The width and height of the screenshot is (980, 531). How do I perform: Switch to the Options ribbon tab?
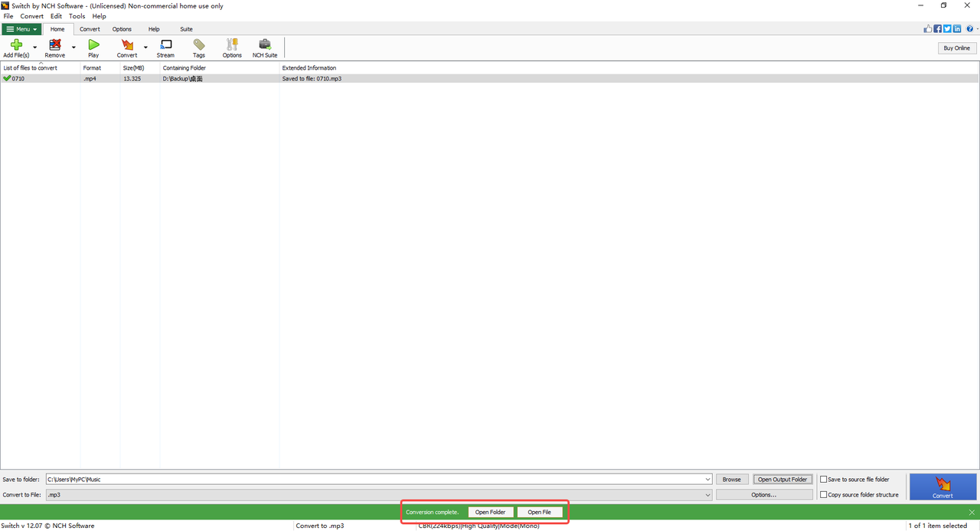click(122, 29)
